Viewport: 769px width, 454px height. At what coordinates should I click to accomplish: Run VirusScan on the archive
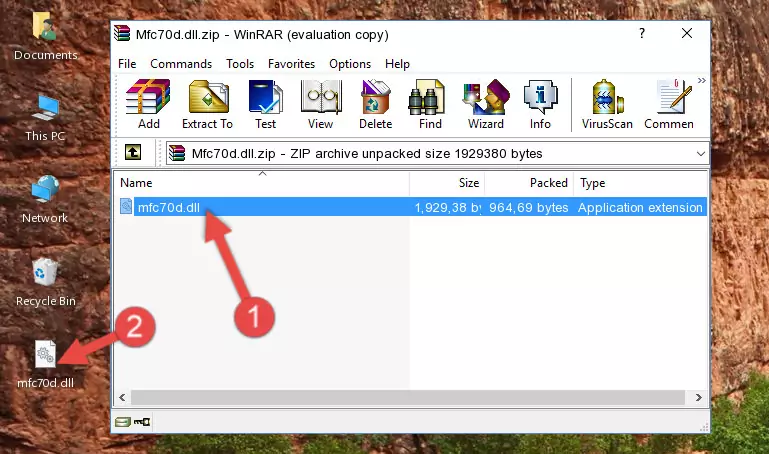point(607,104)
